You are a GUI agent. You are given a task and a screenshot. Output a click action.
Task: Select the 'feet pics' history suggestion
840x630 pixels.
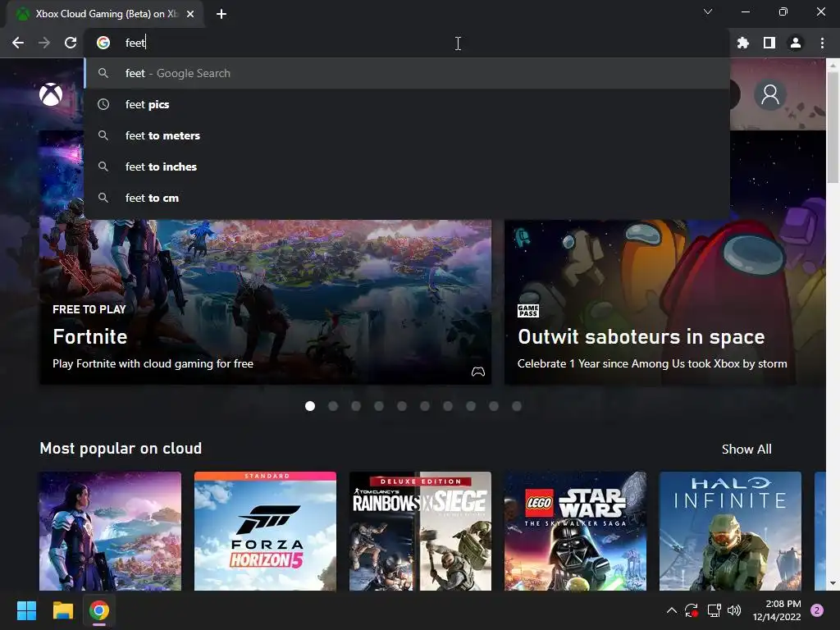coord(407,104)
